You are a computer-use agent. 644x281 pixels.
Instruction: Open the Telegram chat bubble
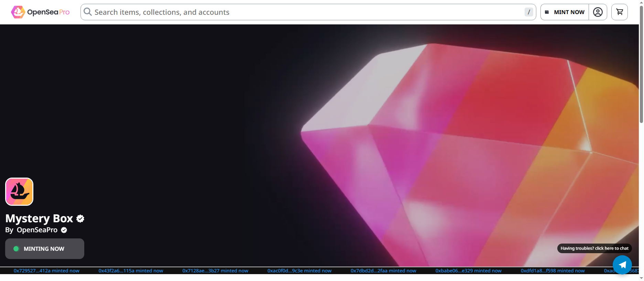click(622, 265)
